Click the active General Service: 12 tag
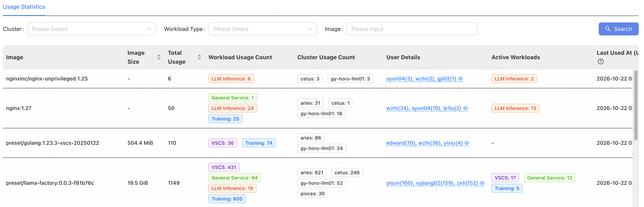 (550, 178)
